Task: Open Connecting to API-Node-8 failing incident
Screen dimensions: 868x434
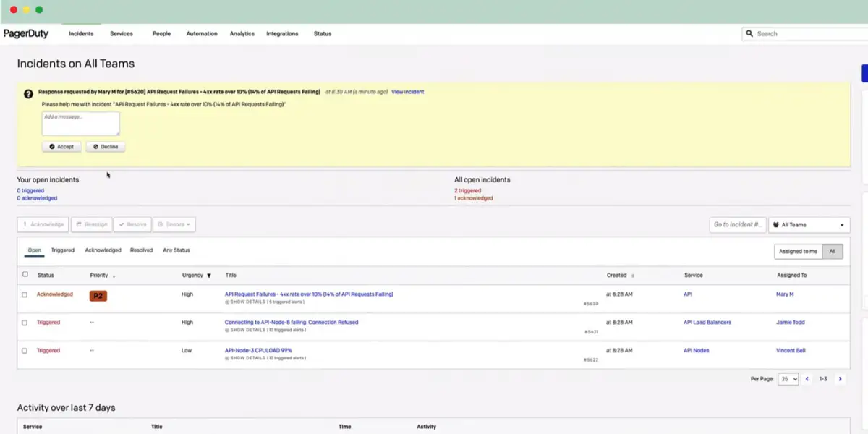Action: click(292, 323)
